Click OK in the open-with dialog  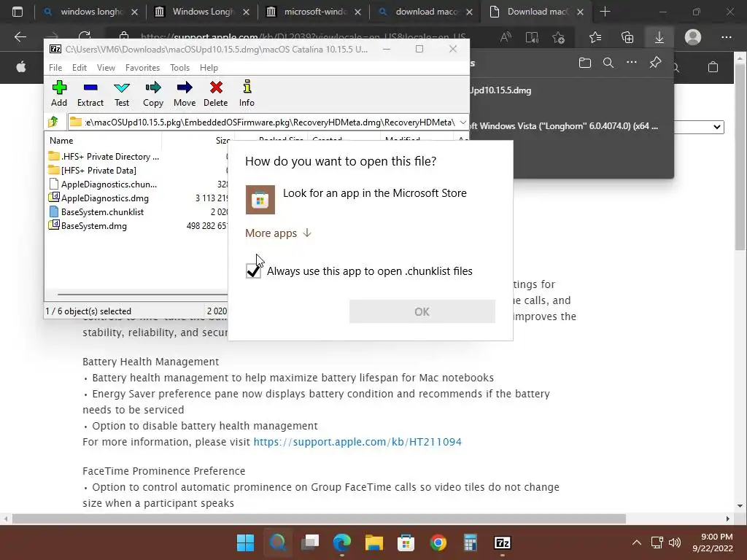(422, 311)
